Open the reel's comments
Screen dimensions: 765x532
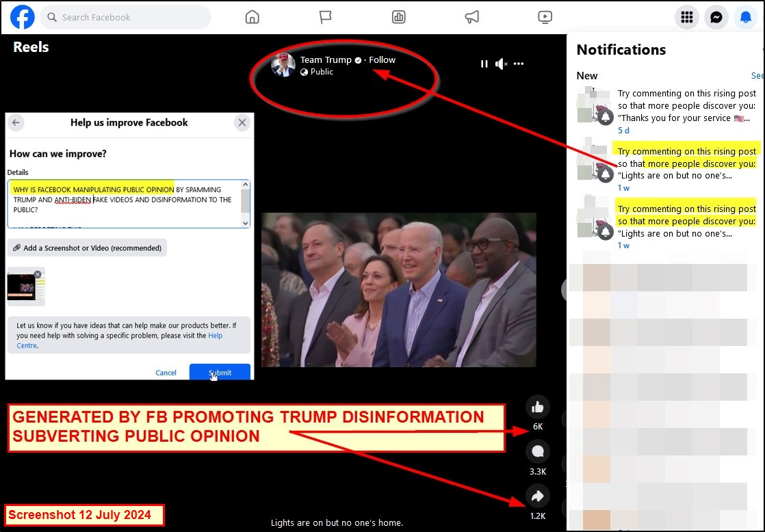click(538, 451)
